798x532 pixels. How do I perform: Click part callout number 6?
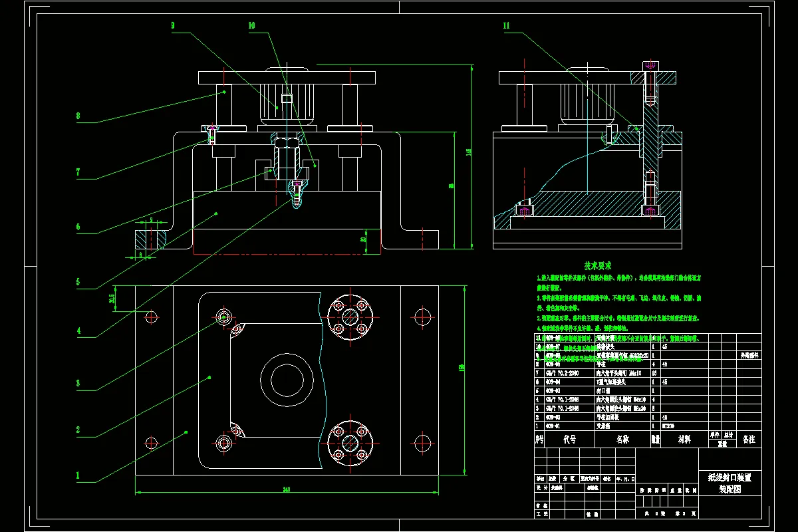78,227
